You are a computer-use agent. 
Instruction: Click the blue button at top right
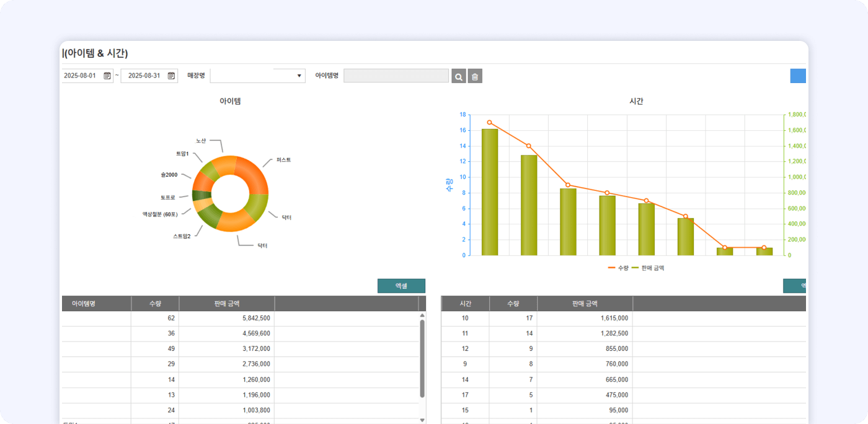(x=798, y=76)
